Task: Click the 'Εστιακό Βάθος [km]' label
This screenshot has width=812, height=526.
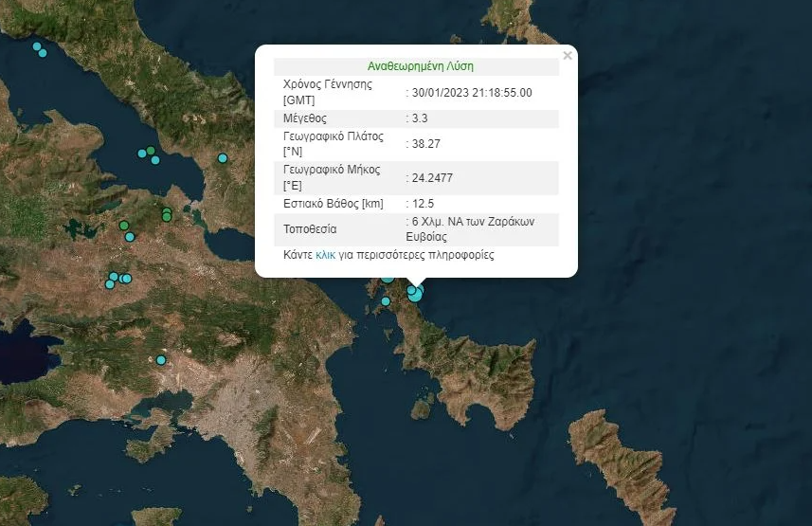Action: 333,204
